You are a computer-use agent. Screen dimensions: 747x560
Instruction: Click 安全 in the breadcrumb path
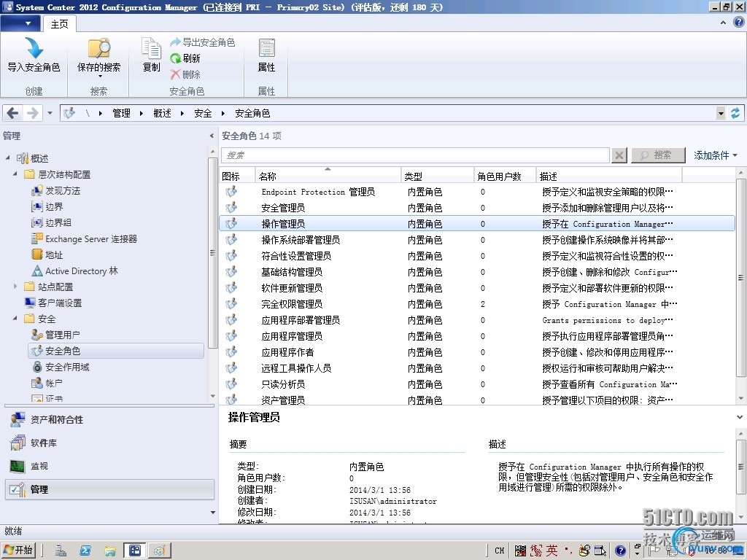203,113
